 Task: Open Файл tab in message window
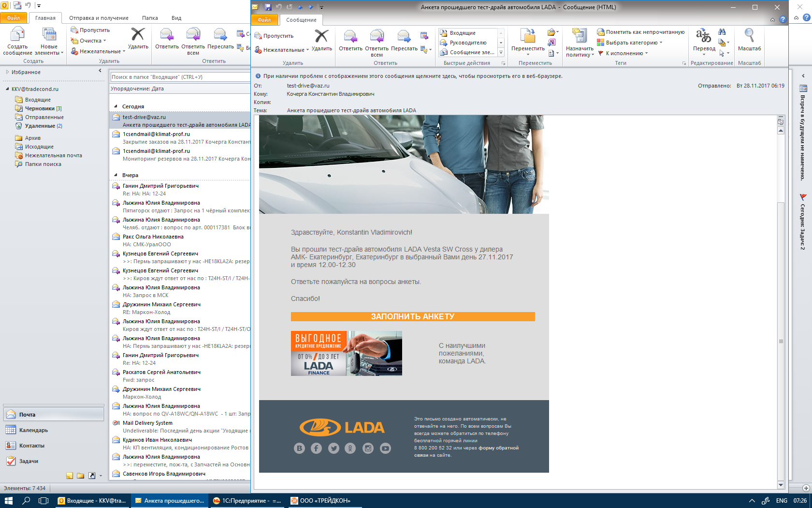coord(264,20)
